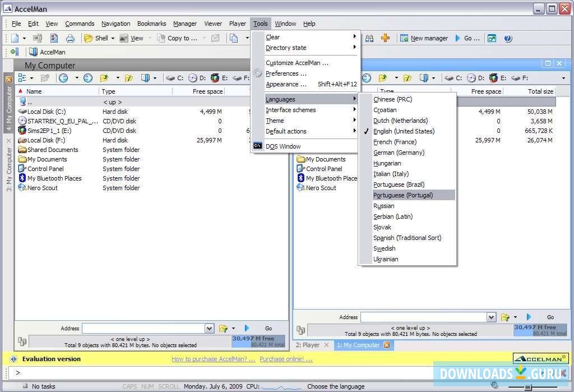Expand the Shell toolbar dropdown arrow
Screen dimensions: 574x392
(113, 38)
